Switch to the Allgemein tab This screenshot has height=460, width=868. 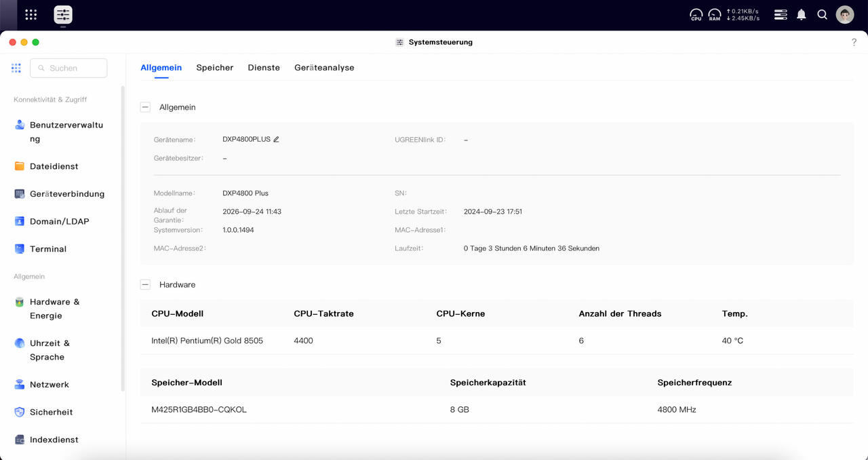pos(161,68)
